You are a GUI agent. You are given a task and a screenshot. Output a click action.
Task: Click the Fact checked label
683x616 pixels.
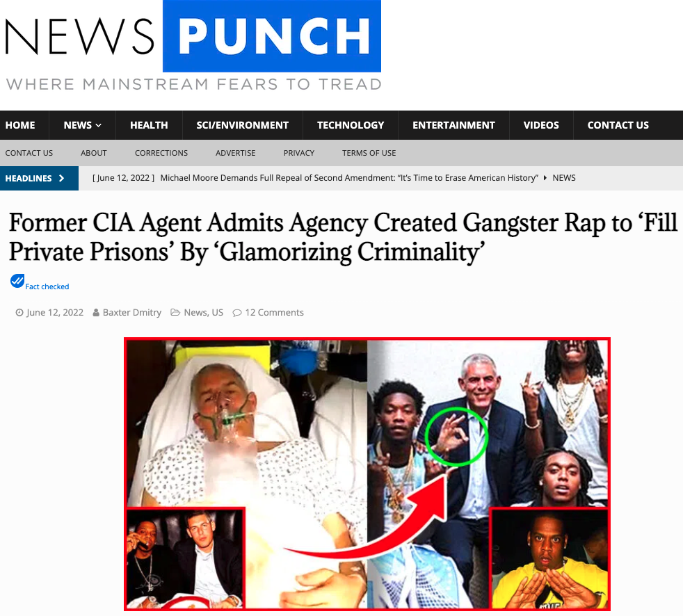[x=47, y=286]
